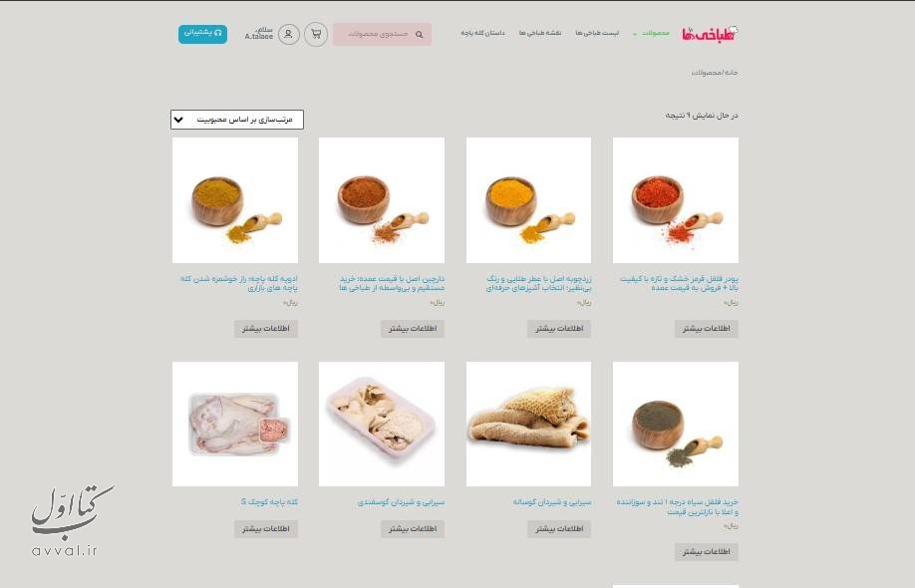Open the Tabakhi map menu item

(x=540, y=33)
